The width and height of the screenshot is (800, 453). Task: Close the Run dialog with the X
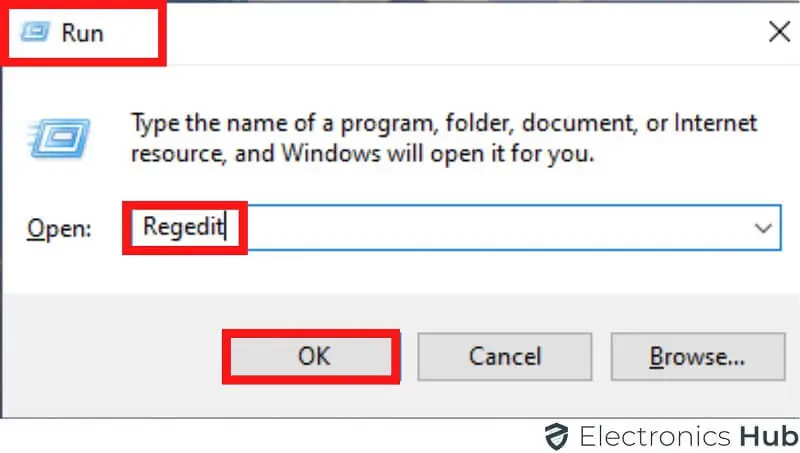pyautogui.click(x=779, y=32)
